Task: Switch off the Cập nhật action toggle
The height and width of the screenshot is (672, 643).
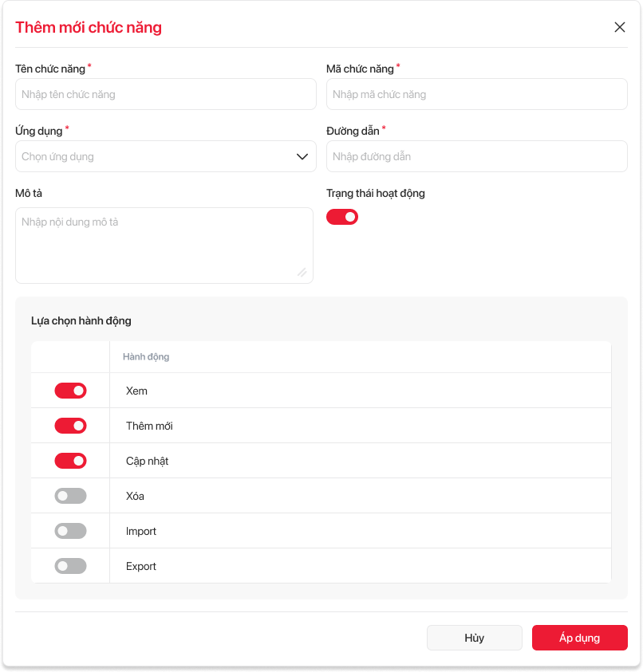Action: 70,461
